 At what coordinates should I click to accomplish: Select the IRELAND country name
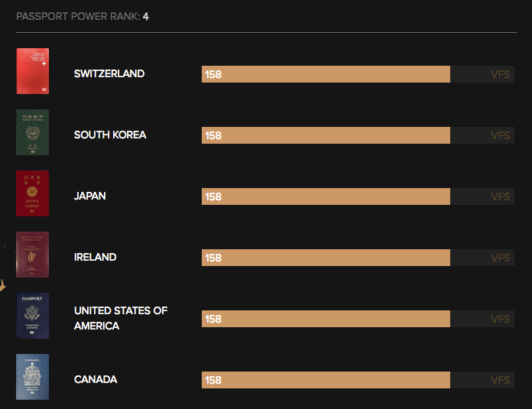[96, 258]
